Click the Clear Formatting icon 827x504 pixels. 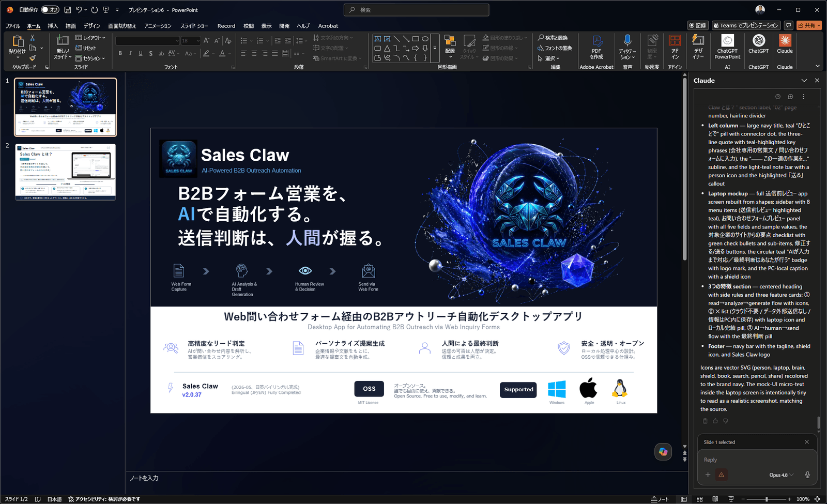(228, 41)
